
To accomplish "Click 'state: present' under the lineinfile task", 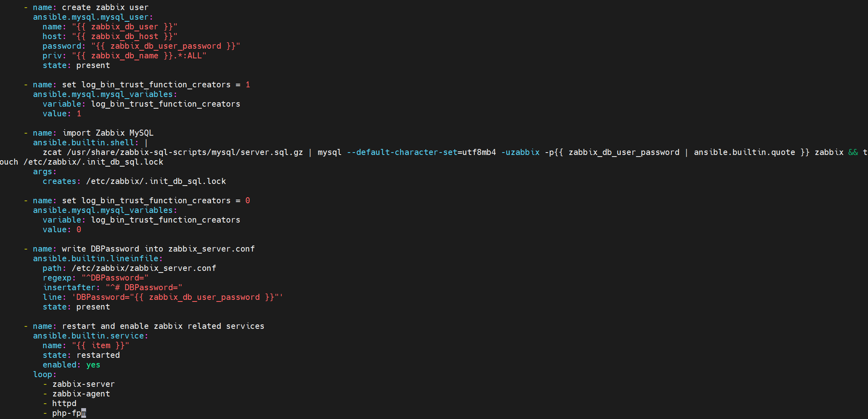I will click(76, 307).
